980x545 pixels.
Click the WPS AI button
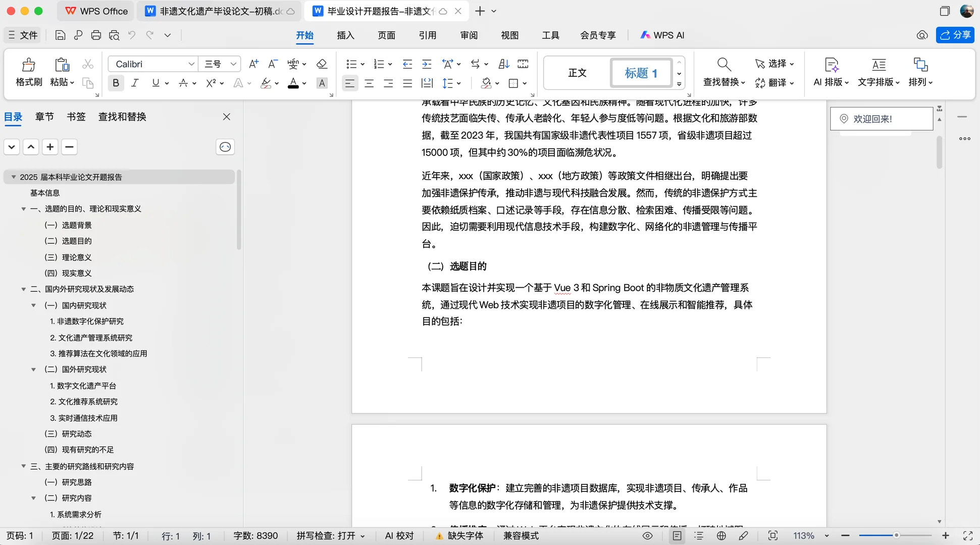(662, 35)
